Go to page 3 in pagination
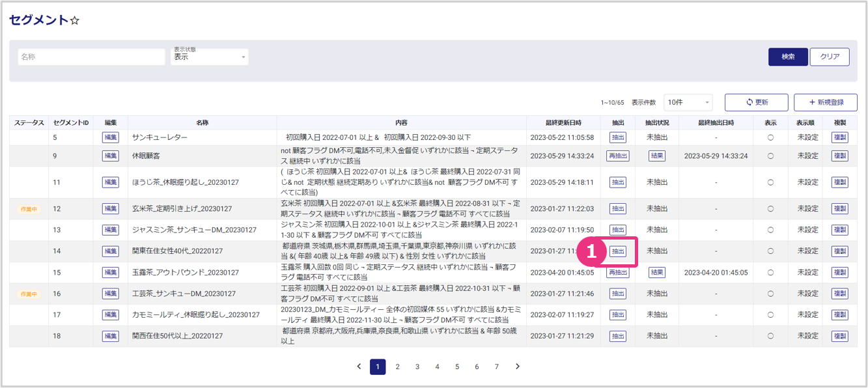 (x=417, y=367)
